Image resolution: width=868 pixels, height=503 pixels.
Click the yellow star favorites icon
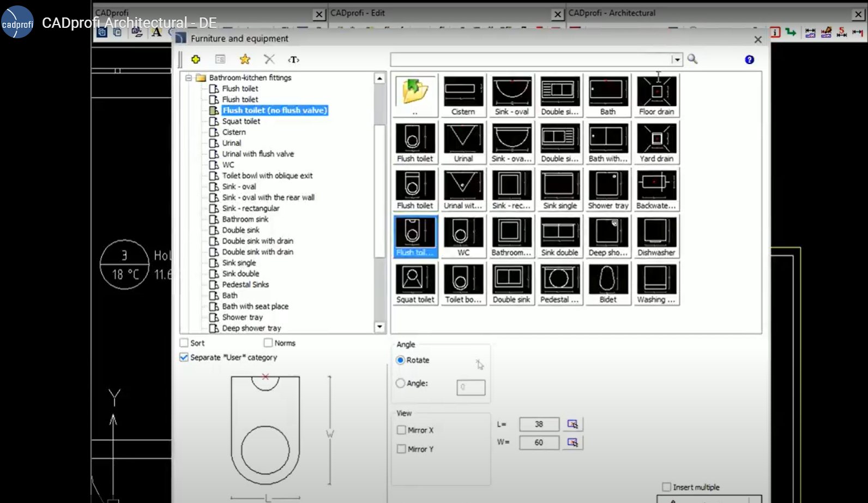coord(245,59)
